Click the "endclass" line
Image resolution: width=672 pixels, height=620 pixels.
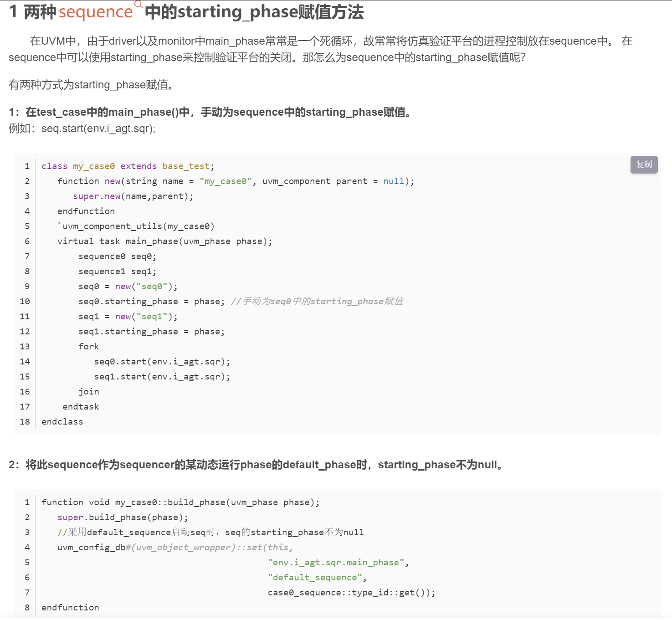point(62,422)
